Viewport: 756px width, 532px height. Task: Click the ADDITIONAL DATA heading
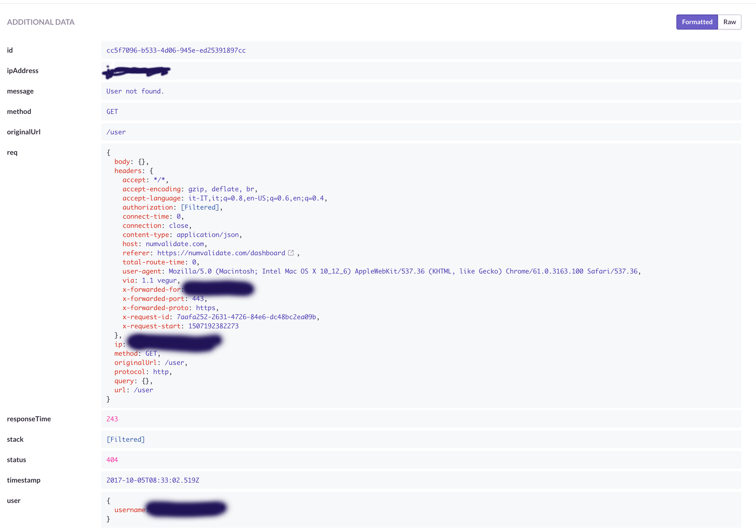pyautogui.click(x=41, y=22)
